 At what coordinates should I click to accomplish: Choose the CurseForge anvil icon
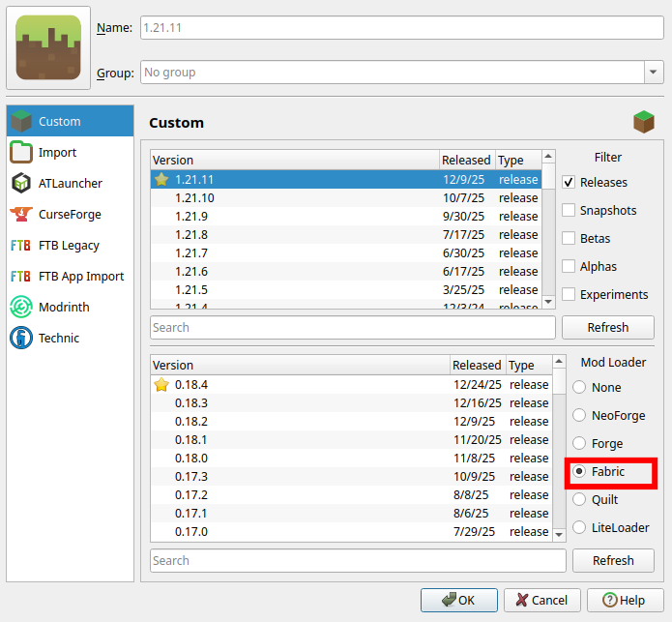[x=21, y=215]
